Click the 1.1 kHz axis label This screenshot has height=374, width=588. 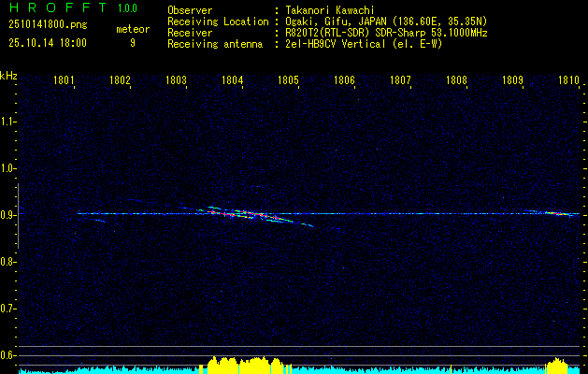coord(7,122)
